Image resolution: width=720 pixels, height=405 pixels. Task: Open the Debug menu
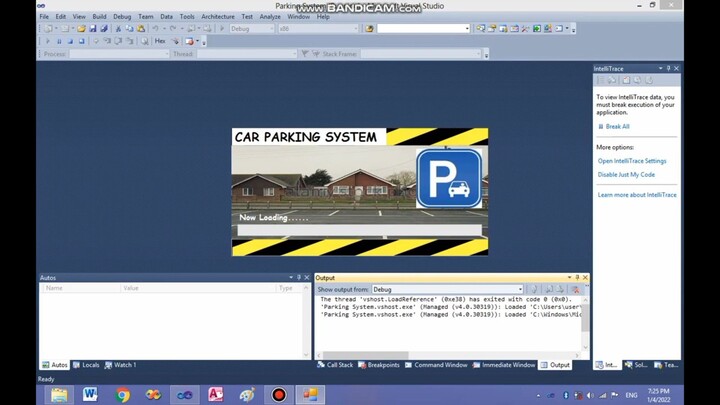(122, 16)
